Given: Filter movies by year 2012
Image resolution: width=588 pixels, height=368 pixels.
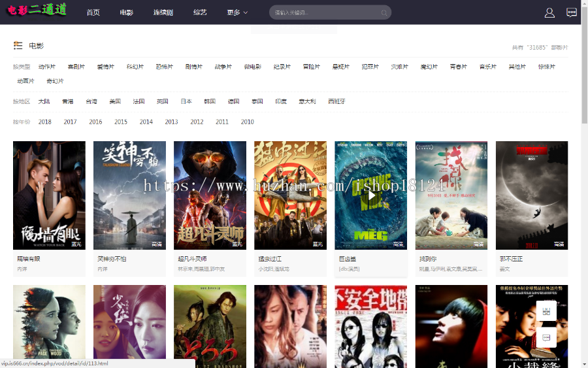Looking at the screenshot, I should coord(197,122).
